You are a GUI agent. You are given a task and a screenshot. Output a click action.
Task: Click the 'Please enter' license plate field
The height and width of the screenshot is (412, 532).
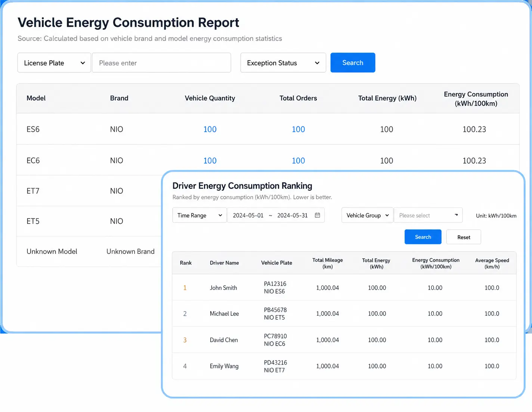[161, 63]
